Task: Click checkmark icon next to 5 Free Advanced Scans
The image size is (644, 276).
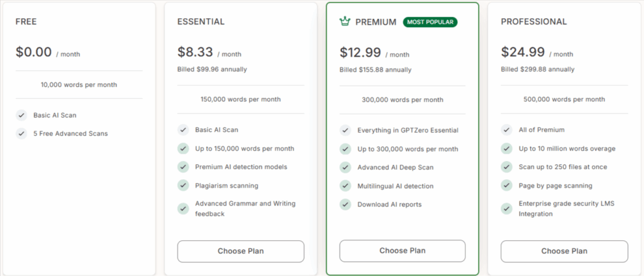Action: [21, 133]
